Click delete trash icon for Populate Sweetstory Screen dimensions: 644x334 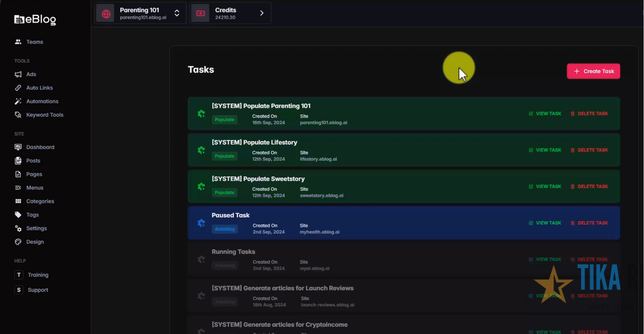[573, 187]
